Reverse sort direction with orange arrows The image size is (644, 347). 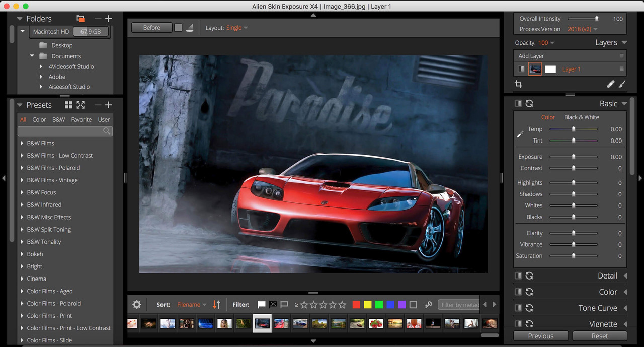point(217,304)
